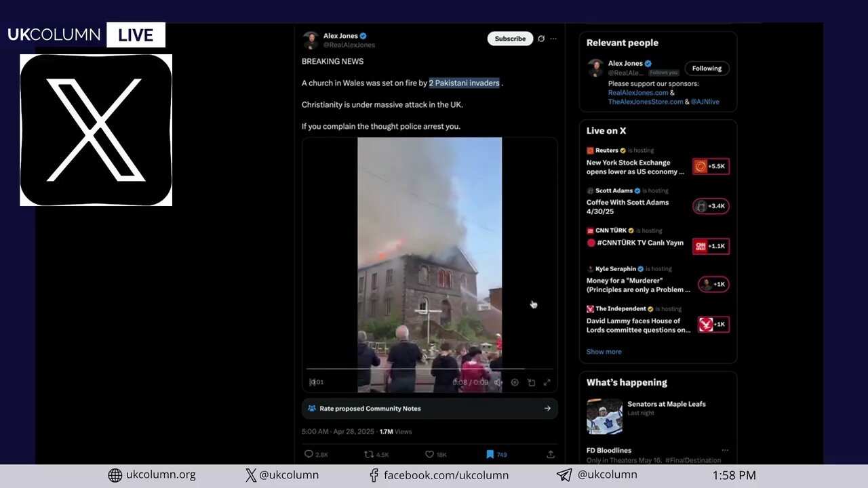Viewport: 868px width, 488px height.
Task: Click 'What's happening' heading
Action: pos(627,382)
